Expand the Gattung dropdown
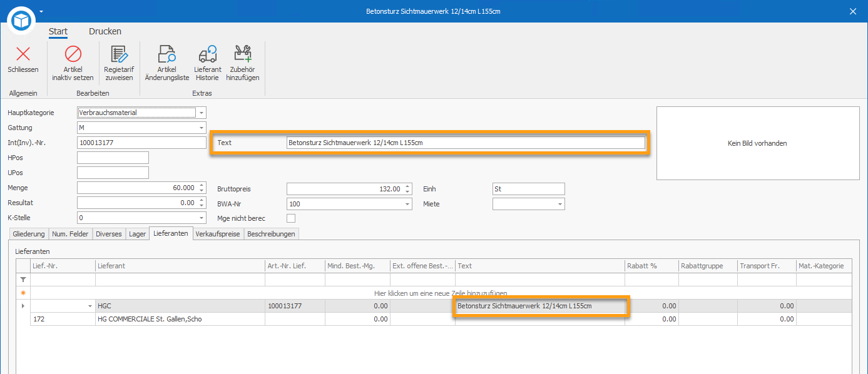Screen dimensions: 868x374 coord(201,128)
